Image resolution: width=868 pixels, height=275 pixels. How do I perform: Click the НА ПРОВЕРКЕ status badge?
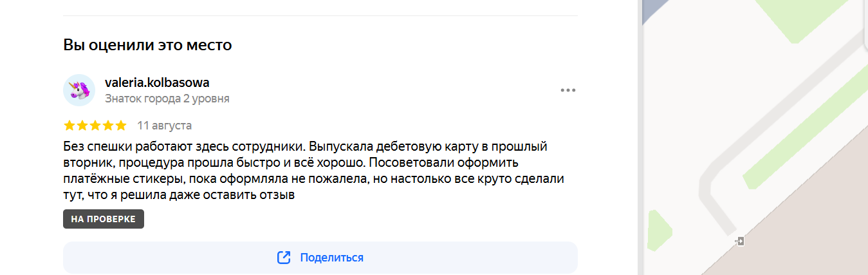pyautogui.click(x=104, y=219)
